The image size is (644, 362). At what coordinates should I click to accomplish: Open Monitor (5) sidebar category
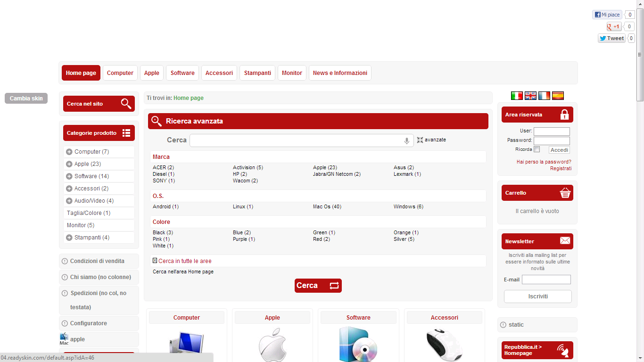point(81,225)
